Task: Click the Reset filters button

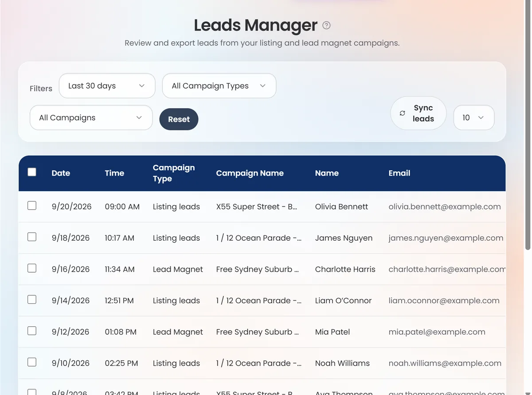Action: (179, 119)
